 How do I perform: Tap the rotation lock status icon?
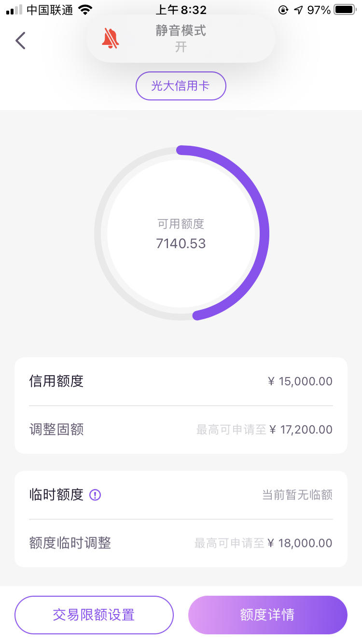(x=283, y=10)
